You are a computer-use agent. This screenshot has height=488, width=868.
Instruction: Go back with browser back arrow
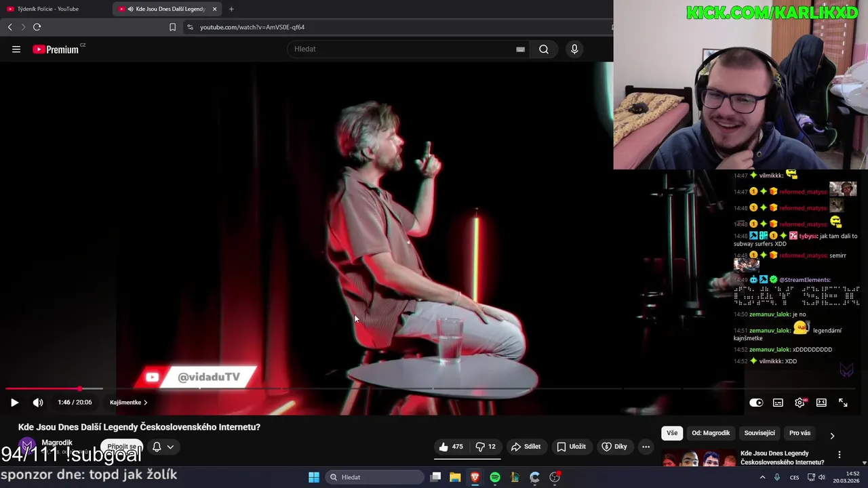[9, 27]
